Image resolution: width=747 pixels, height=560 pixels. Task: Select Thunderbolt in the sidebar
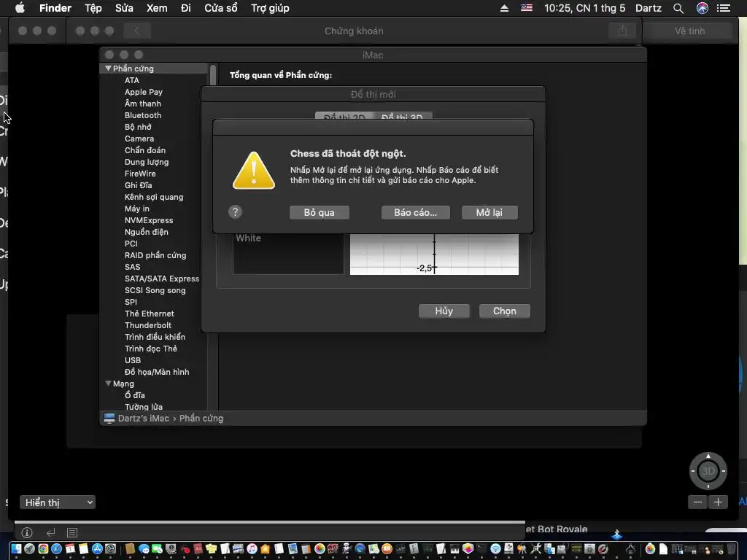(147, 325)
